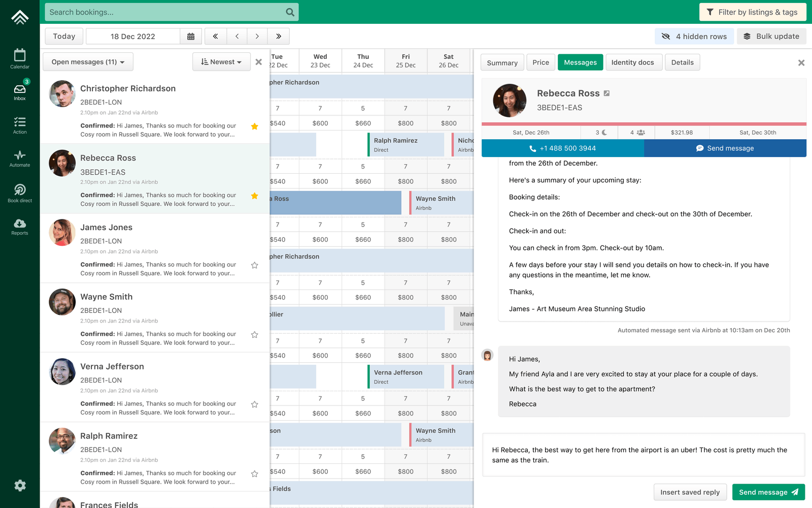Star Wayne Smith's message
The width and height of the screenshot is (812, 508).
[x=255, y=335]
